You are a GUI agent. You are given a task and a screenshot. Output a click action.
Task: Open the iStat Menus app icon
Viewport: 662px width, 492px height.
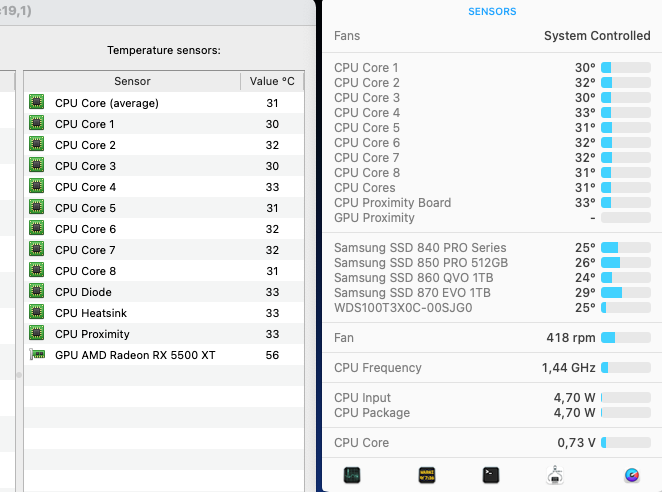point(631,475)
